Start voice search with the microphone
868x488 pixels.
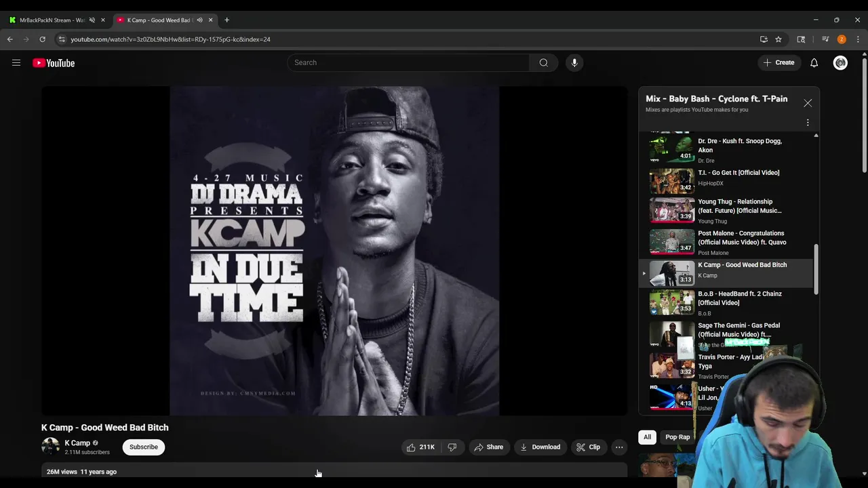(x=574, y=62)
